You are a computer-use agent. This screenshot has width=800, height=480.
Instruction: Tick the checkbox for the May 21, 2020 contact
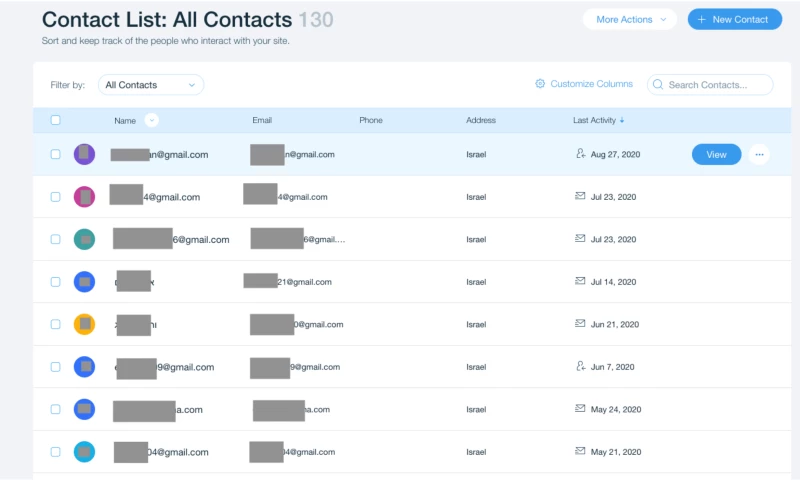(56, 452)
